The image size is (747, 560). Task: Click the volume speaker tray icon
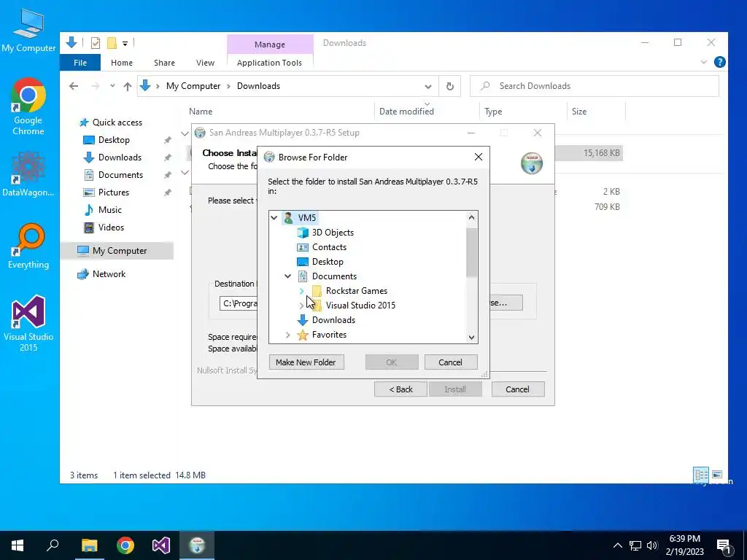tap(651, 545)
